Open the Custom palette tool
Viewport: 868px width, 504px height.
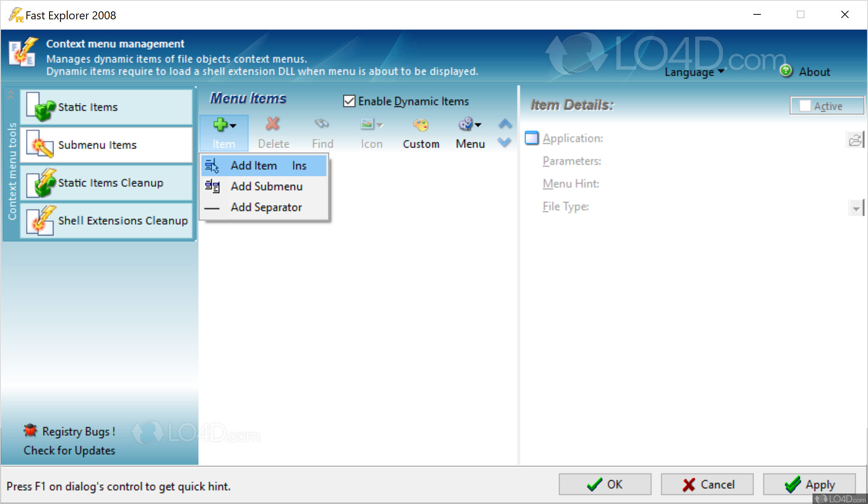click(x=421, y=133)
